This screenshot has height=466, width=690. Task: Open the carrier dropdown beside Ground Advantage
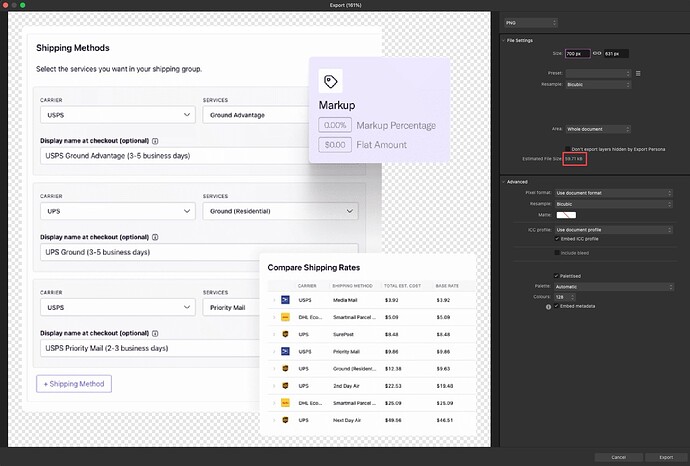(118, 115)
